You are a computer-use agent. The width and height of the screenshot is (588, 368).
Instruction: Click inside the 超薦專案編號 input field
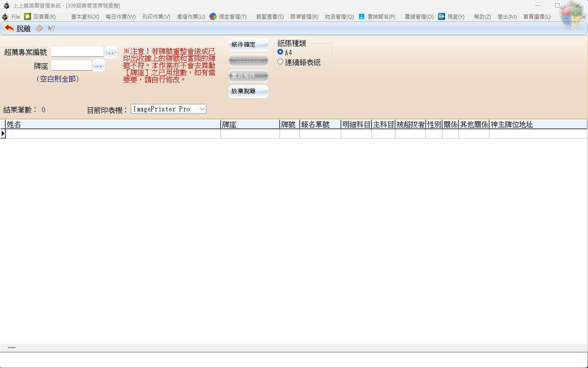77,51
